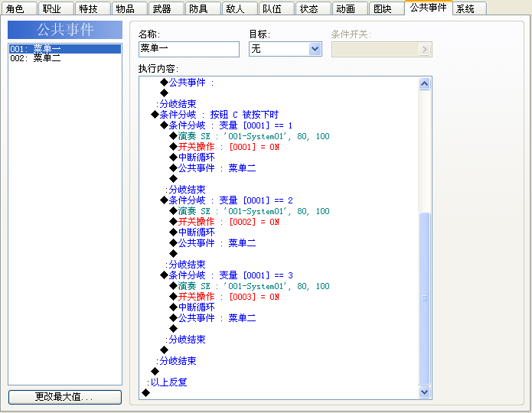Select the 演奏 SE line under == 3
Image resolution: width=532 pixels, height=413 pixels.
[x=250, y=286]
